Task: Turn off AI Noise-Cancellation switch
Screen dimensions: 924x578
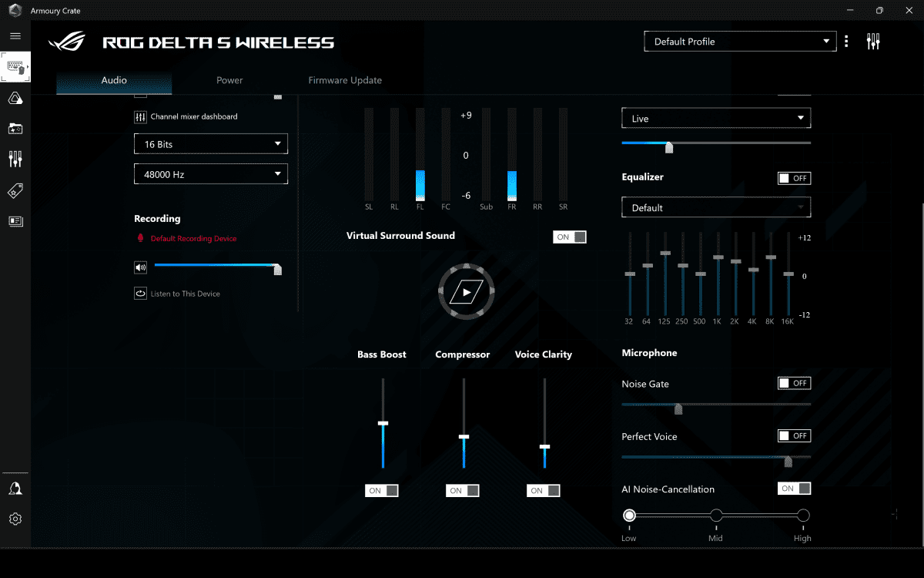Action: pos(794,488)
